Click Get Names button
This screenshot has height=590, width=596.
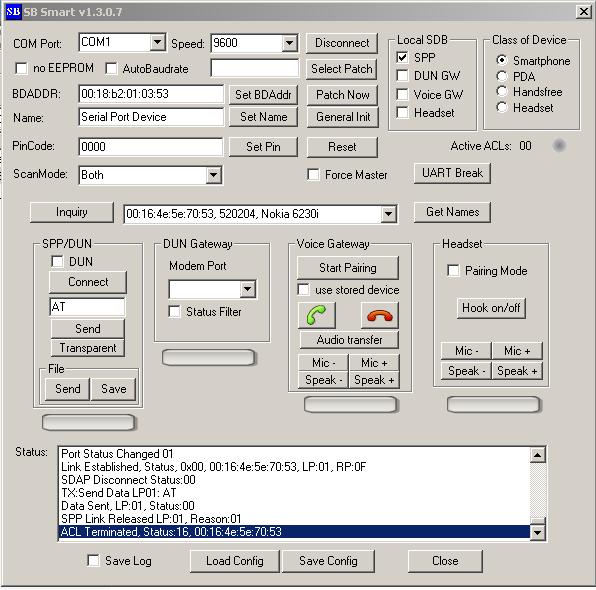tap(452, 212)
